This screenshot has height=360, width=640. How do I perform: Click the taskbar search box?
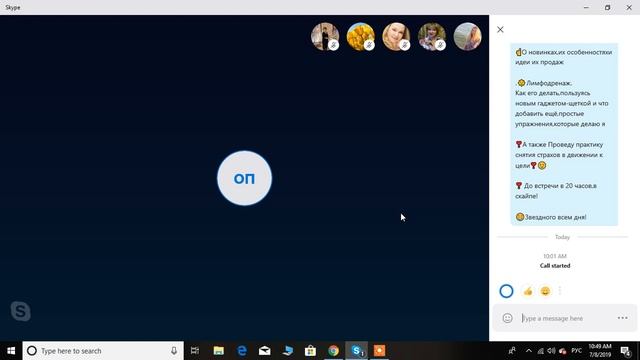pos(103,351)
